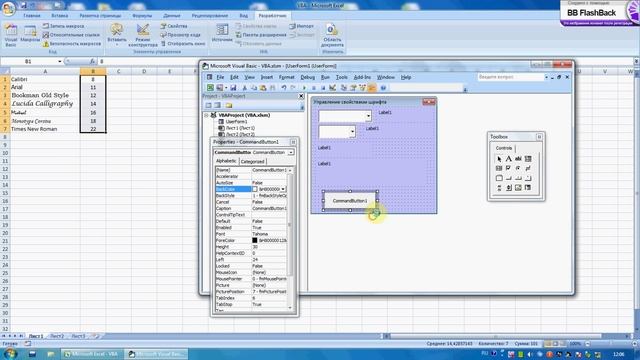Screen dimensions: 640x360
Task: Toggle Design Mode icon in VBA toolbar
Action: click(333, 88)
